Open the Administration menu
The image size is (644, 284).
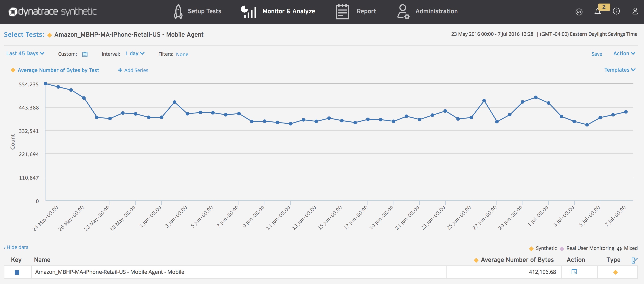[436, 11]
